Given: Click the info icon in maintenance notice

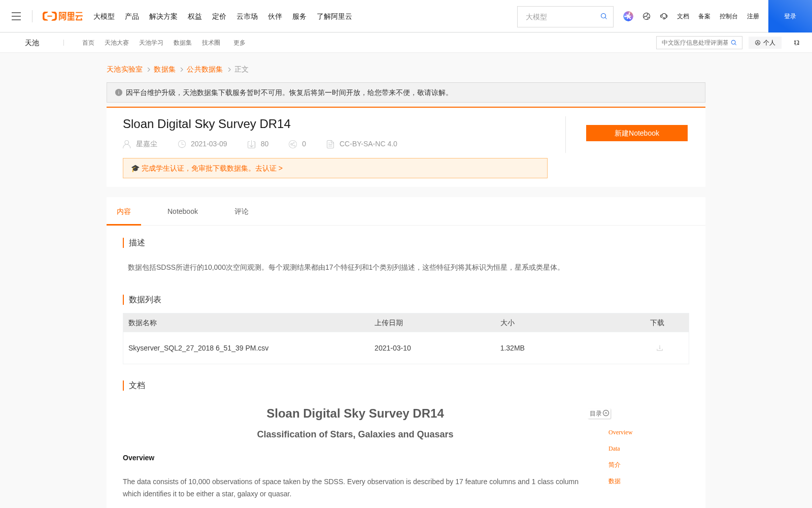Looking at the screenshot, I should (119, 92).
